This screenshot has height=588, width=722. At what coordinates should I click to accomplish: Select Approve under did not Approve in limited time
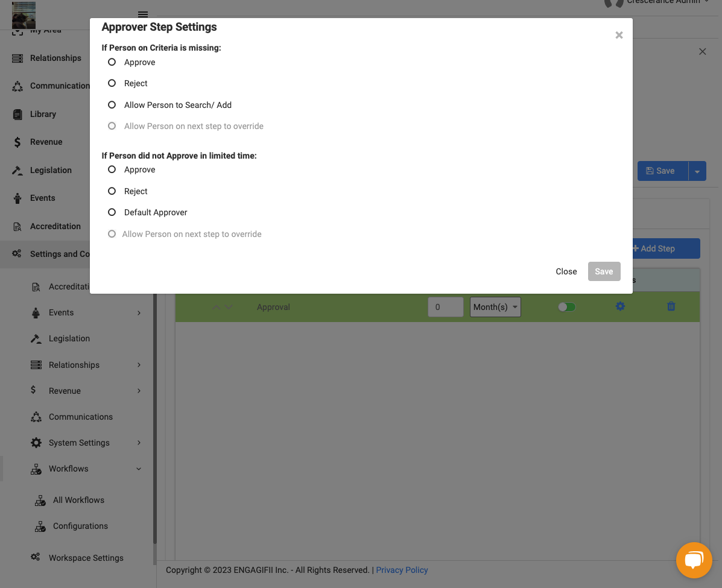(112, 169)
